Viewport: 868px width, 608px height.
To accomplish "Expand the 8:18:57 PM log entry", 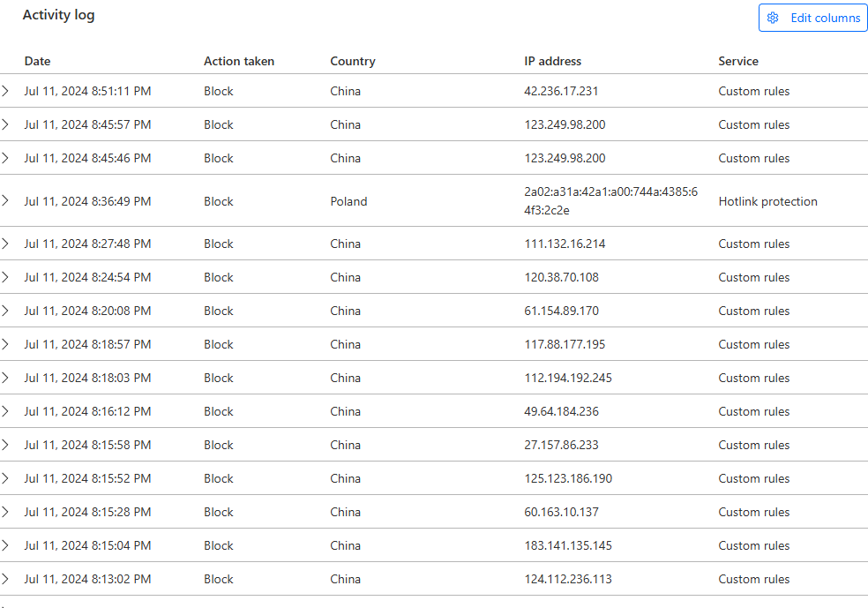I will tap(5, 344).
